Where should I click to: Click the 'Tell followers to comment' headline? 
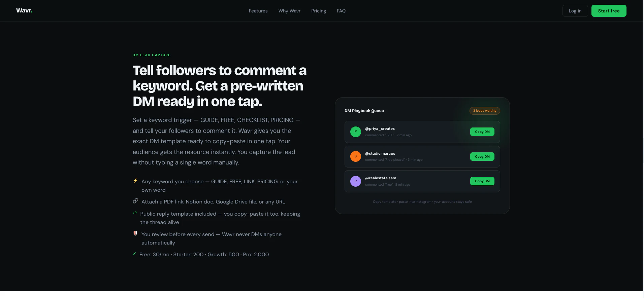(x=220, y=86)
